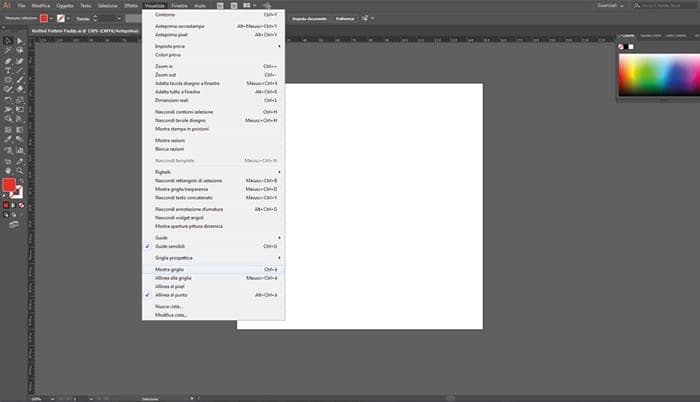Screen dimensions: 700x402
Task: Click the Adobe Illustrator Ai logo
Action: coord(8,5)
